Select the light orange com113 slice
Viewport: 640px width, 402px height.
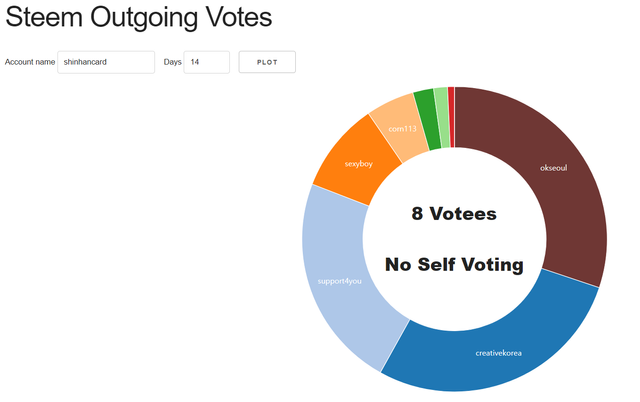(x=396, y=121)
